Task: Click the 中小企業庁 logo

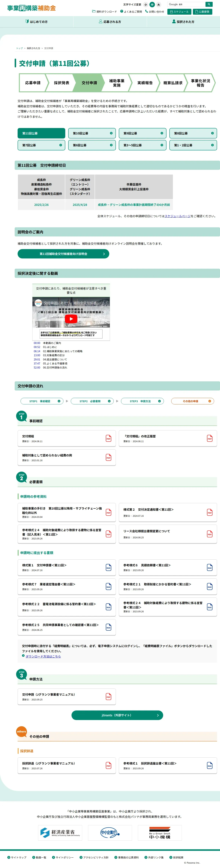Action: pyautogui.click(x=110, y=833)
